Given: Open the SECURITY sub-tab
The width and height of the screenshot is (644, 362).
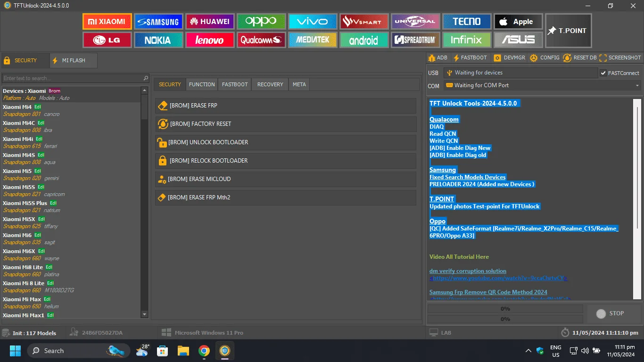Looking at the screenshot, I should 170,84.
